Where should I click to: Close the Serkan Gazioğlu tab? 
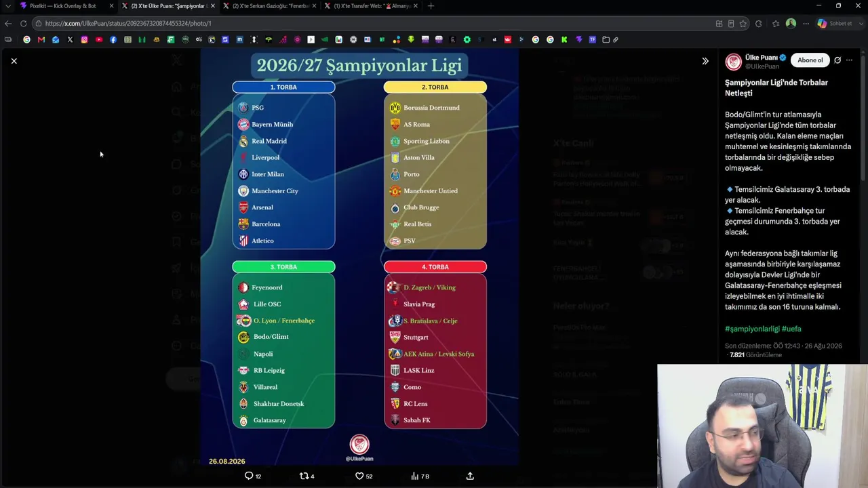coord(315,6)
